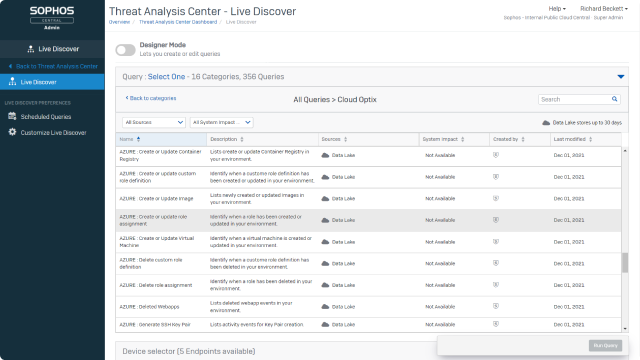Click Sophos shield icon in custom role definition create row
The height and width of the screenshot is (360, 640).
(x=496, y=177)
